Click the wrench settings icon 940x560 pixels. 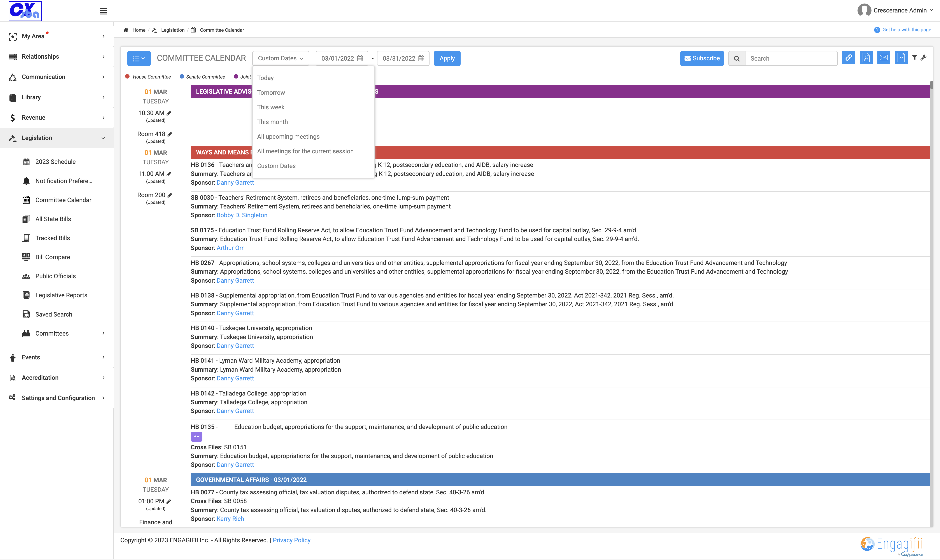(923, 58)
